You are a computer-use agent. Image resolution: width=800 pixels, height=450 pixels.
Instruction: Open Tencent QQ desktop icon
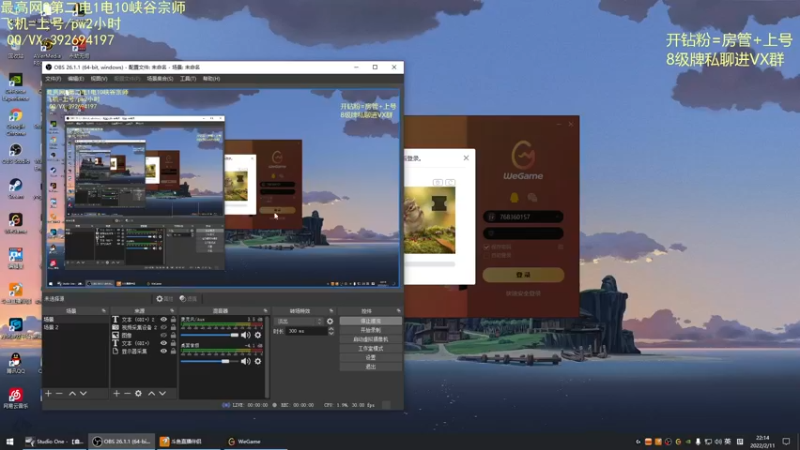(16, 363)
